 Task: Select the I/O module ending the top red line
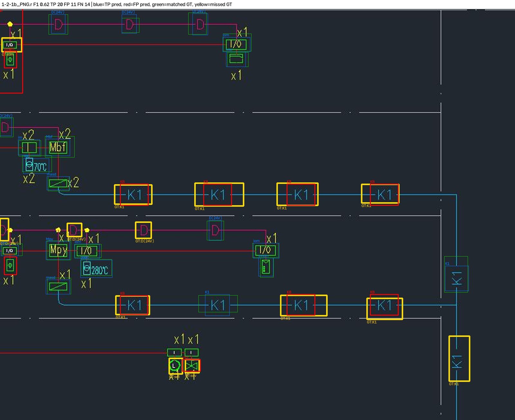(x=236, y=44)
